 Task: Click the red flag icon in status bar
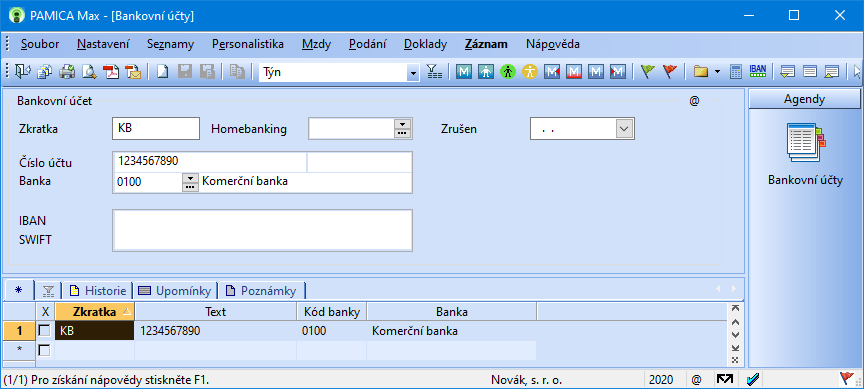(x=846, y=378)
